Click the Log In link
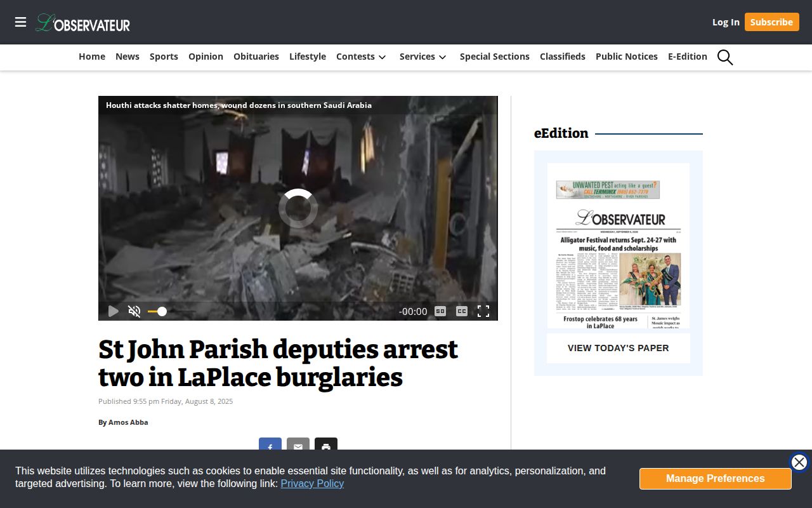Image resolution: width=812 pixels, height=508 pixels. [x=726, y=22]
